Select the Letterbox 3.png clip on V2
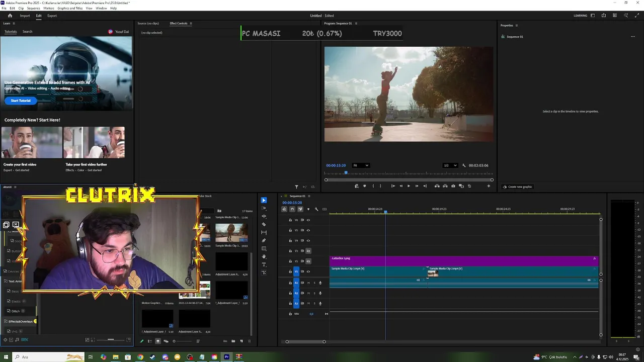This screenshot has height=362, width=644. click(464, 261)
